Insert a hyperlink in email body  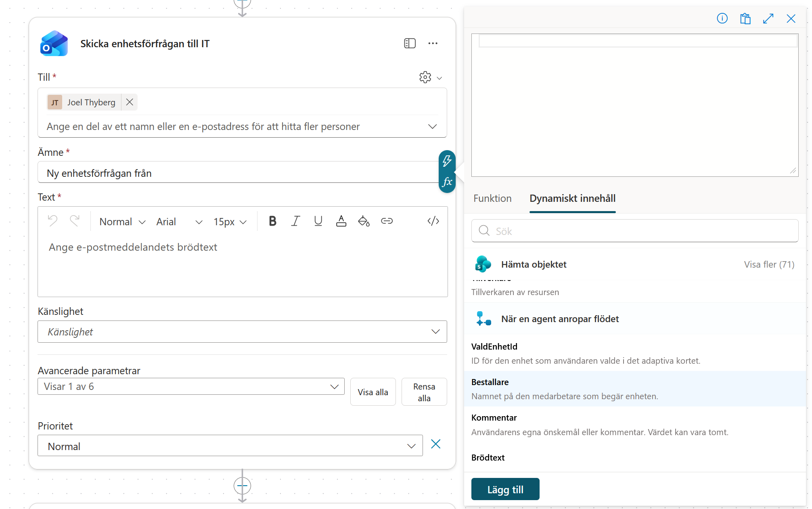click(387, 221)
